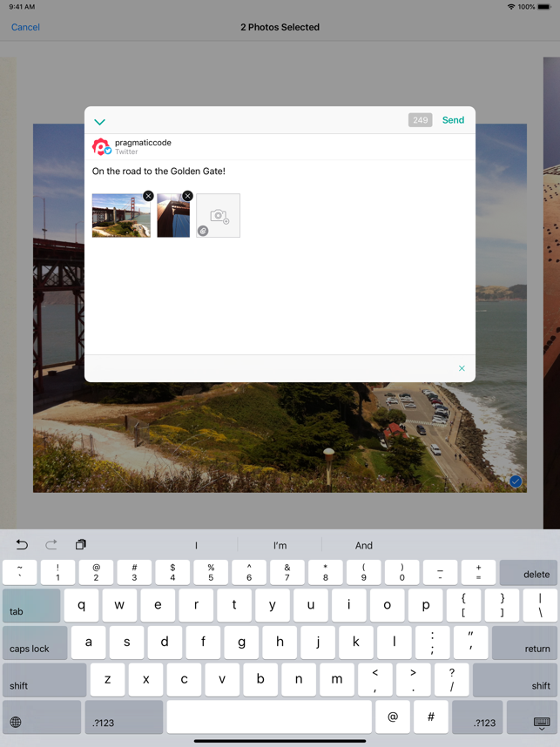Tap the m key

coord(337,680)
